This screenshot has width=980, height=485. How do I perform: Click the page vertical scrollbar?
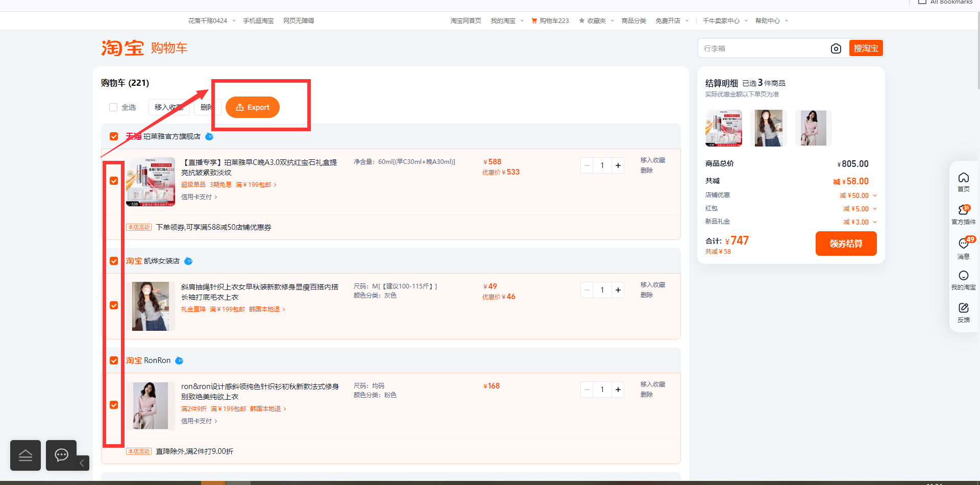(x=978, y=51)
